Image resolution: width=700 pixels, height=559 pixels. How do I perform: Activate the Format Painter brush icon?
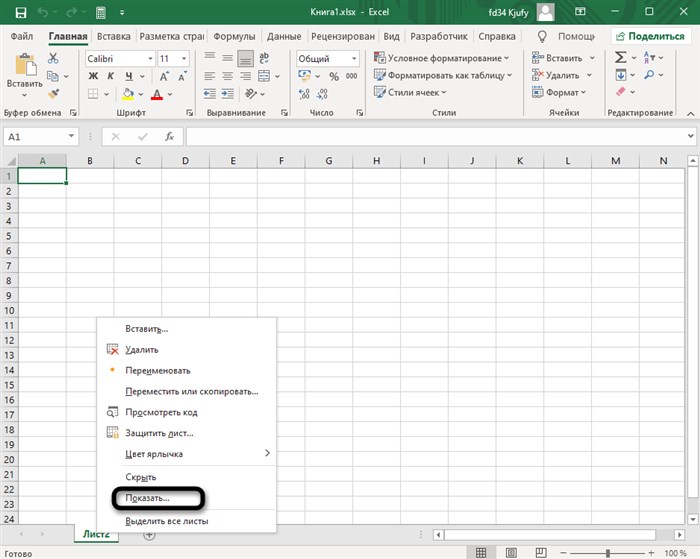tap(53, 94)
